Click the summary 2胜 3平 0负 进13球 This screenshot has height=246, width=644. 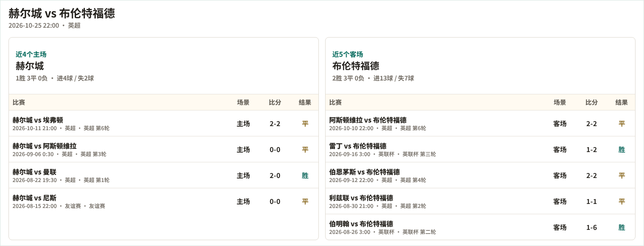click(373, 78)
